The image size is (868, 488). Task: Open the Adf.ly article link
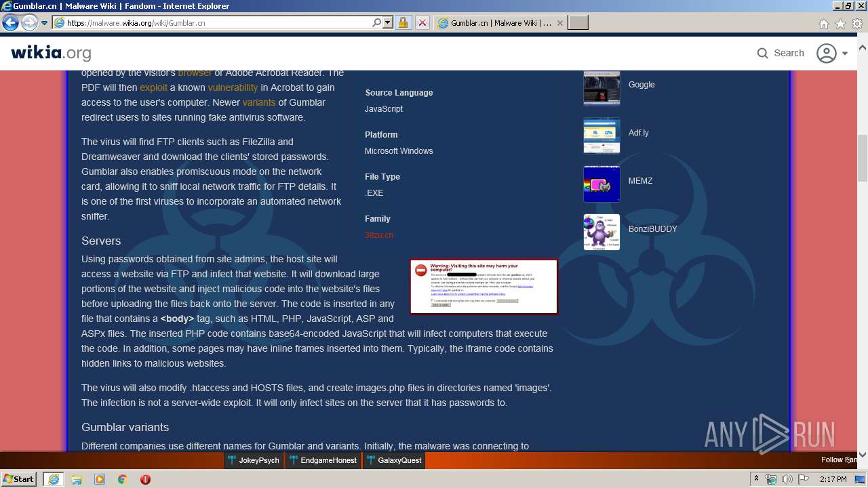(638, 133)
